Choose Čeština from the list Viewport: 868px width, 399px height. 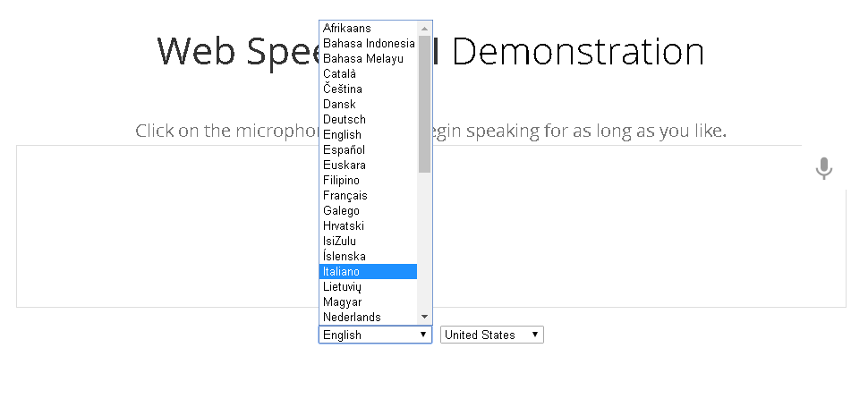pyautogui.click(x=368, y=89)
